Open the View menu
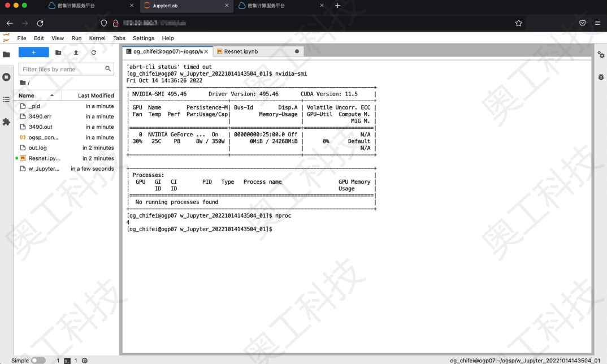This screenshot has width=607, height=364. point(58,38)
